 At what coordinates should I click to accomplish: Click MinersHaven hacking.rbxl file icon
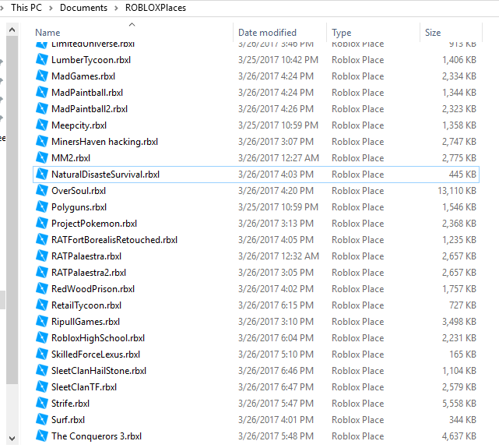coord(42,141)
